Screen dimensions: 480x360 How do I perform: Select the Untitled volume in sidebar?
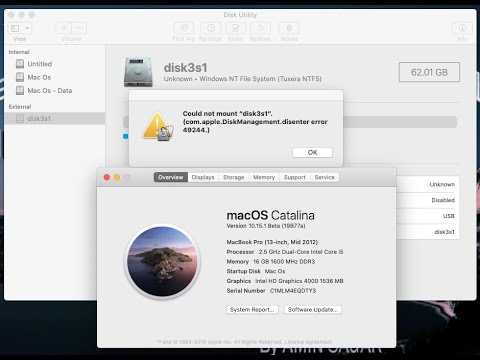point(55,64)
